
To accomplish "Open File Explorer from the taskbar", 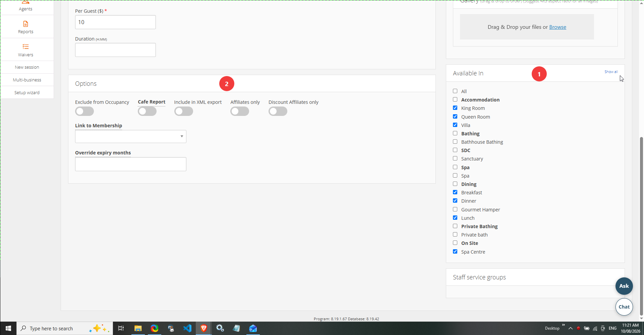I will (x=138, y=328).
